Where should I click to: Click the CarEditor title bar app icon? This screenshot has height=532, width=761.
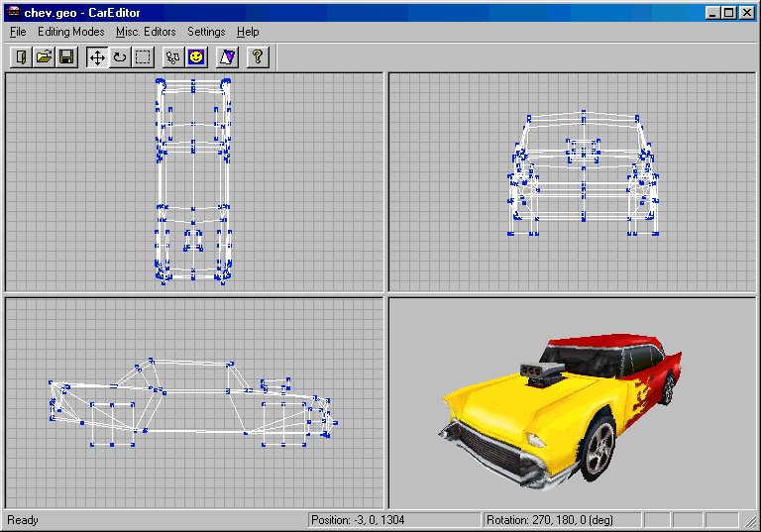tap(14, 12)
